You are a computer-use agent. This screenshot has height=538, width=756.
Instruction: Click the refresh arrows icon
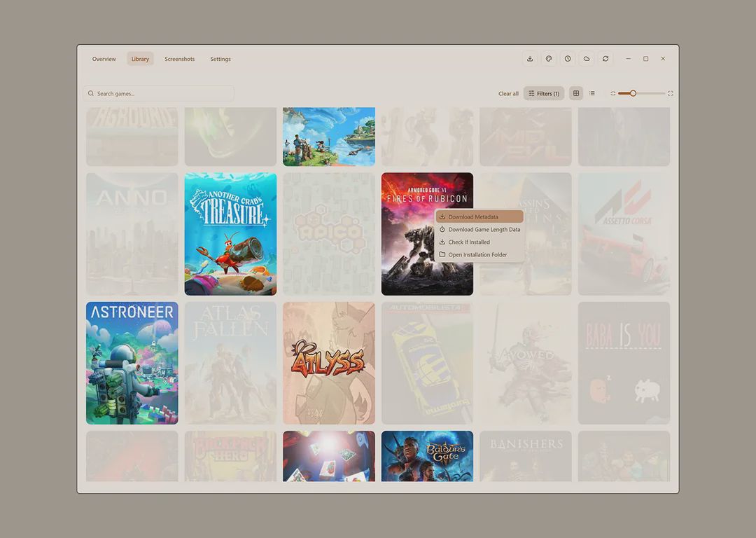[x=605, y=59]
